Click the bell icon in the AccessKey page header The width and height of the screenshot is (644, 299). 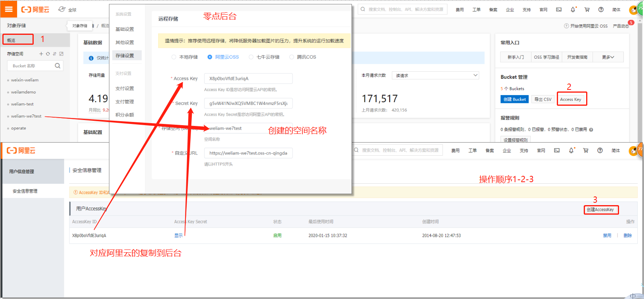(571, 150)
